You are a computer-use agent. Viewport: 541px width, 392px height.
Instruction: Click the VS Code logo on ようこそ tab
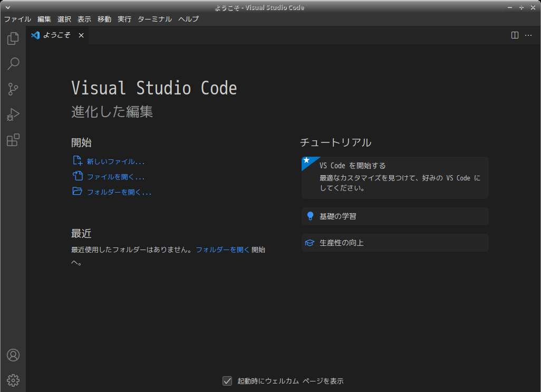pos(35,35)
